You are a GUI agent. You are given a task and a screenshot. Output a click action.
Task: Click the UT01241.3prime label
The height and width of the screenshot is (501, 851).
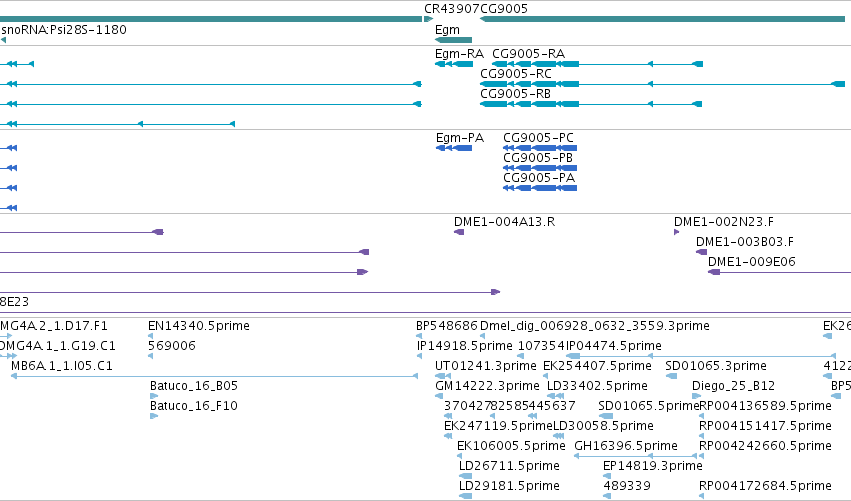point(486,366)
